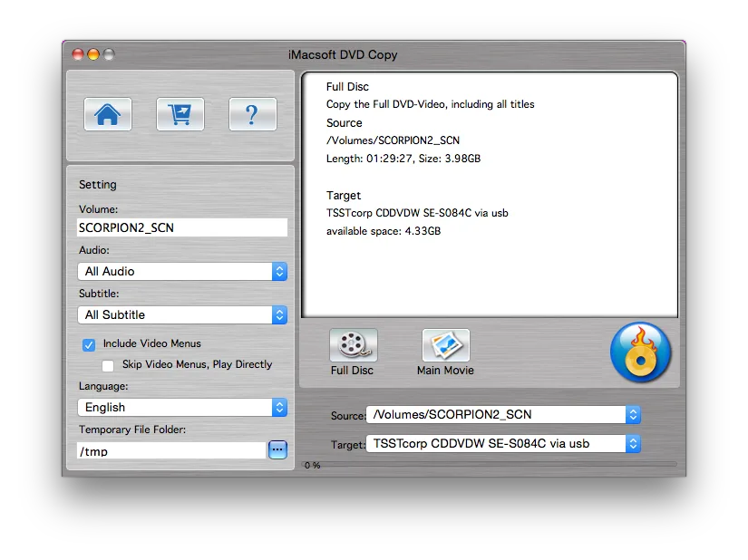Click the 'Length: 01:29:27, Size: 3.98GB' text
Viewport: 748px width, 560px height.
(x=403, y=159)
